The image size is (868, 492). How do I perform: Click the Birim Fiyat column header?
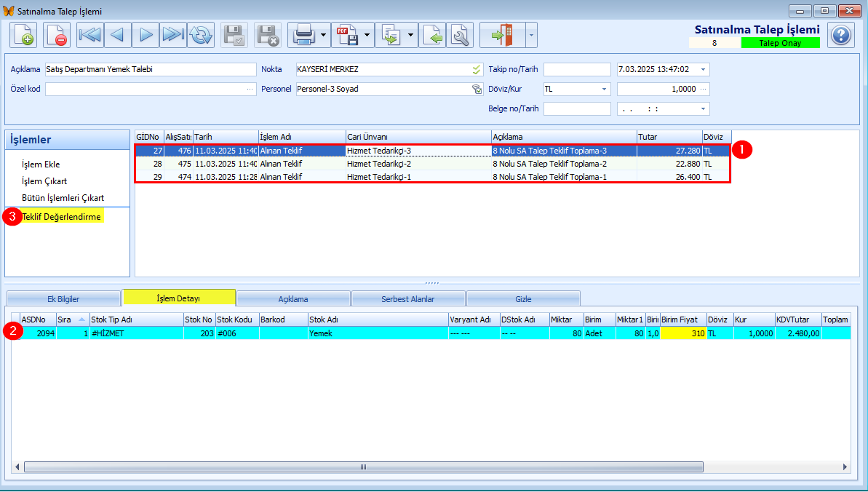point(683,320)
